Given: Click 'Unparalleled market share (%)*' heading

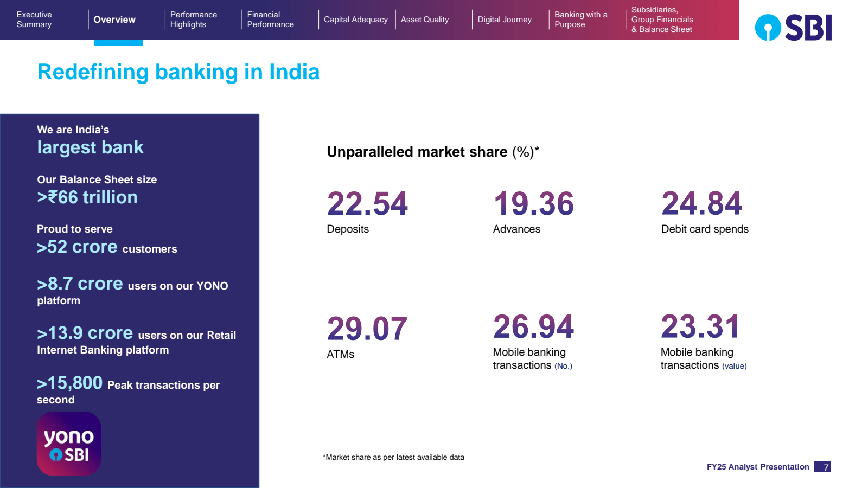Looking at the screenshot, I should (433, 152).
